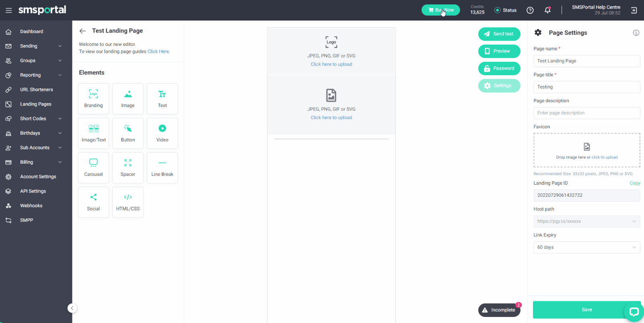Click the favicon click to upload link

click(x=605, y=157)
